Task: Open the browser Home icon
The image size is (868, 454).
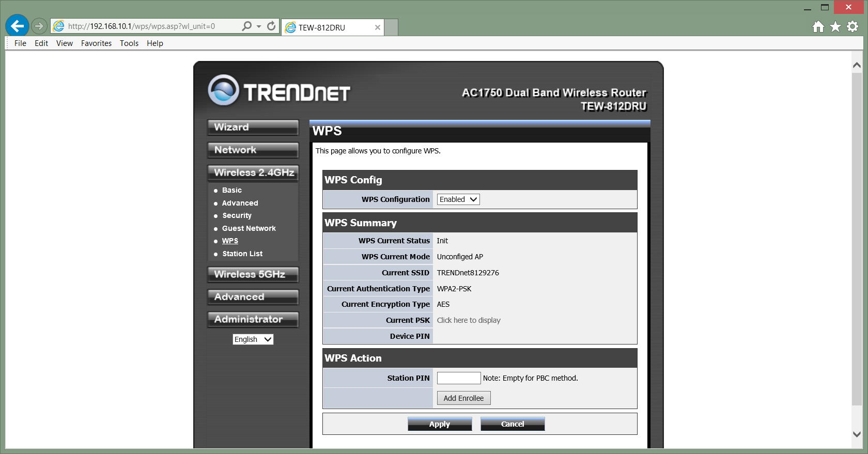Action: click(818, 26)
